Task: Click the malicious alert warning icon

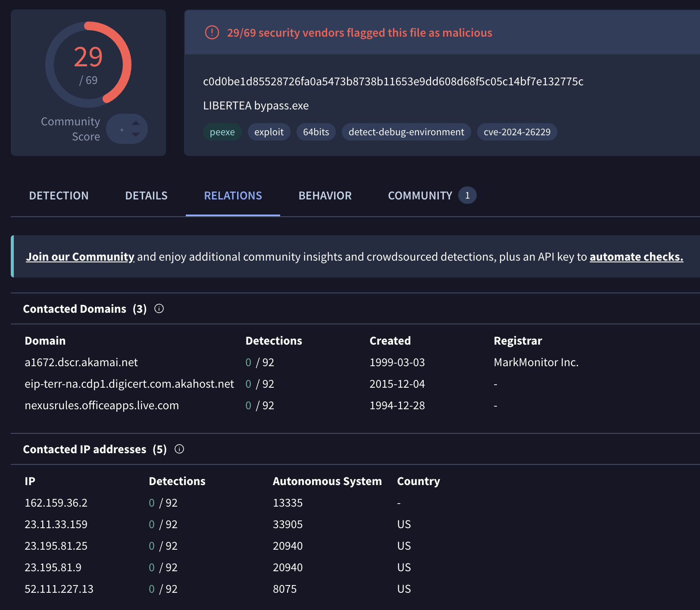Action: [x=212, y=32]
